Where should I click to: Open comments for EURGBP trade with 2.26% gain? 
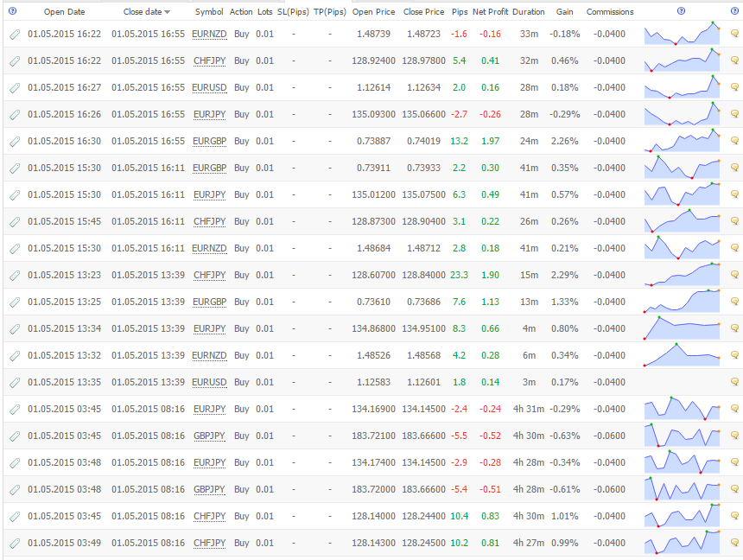point(735,140)
